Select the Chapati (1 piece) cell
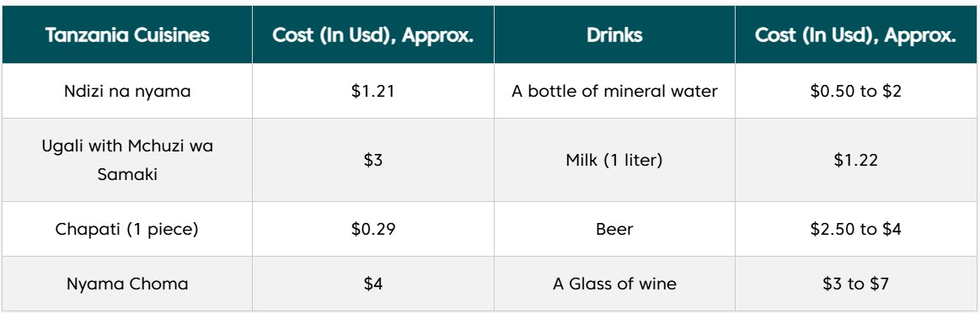Screen dimensions: 980x313 pos(127,229)
